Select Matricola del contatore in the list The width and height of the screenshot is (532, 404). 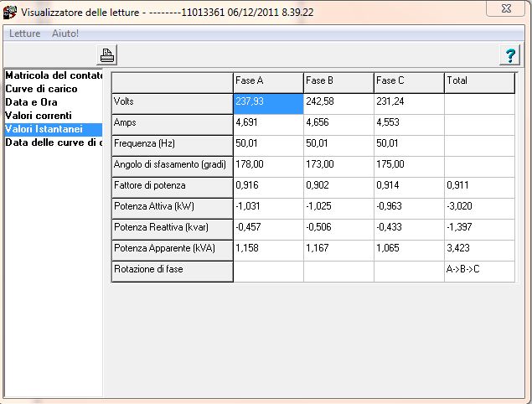(x=54, y=75)
